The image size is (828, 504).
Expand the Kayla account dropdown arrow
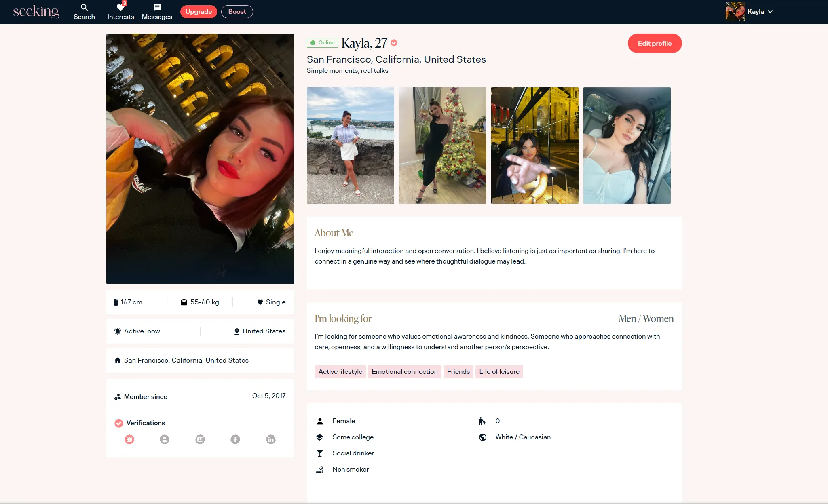(x=770, y=12)
